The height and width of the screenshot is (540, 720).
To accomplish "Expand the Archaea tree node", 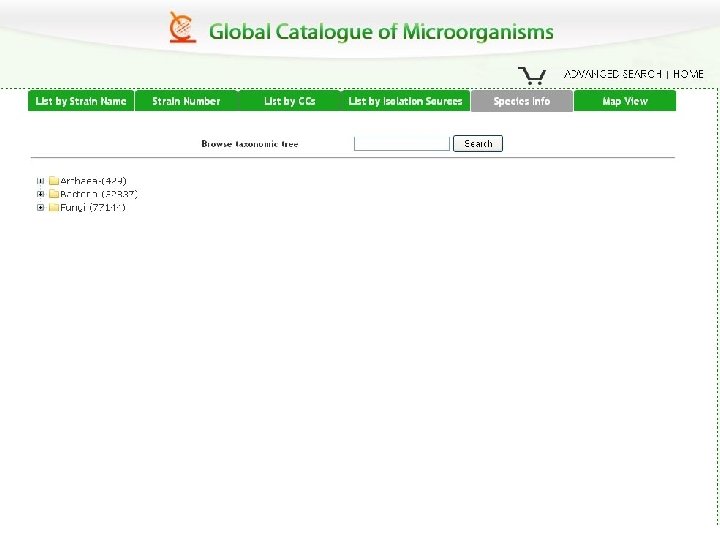I will [x=40, y=181].
